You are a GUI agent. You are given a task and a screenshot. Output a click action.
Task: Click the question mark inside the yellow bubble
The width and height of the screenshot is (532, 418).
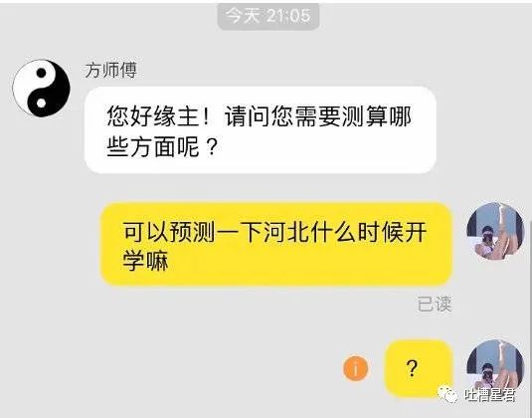coord(412,368)
